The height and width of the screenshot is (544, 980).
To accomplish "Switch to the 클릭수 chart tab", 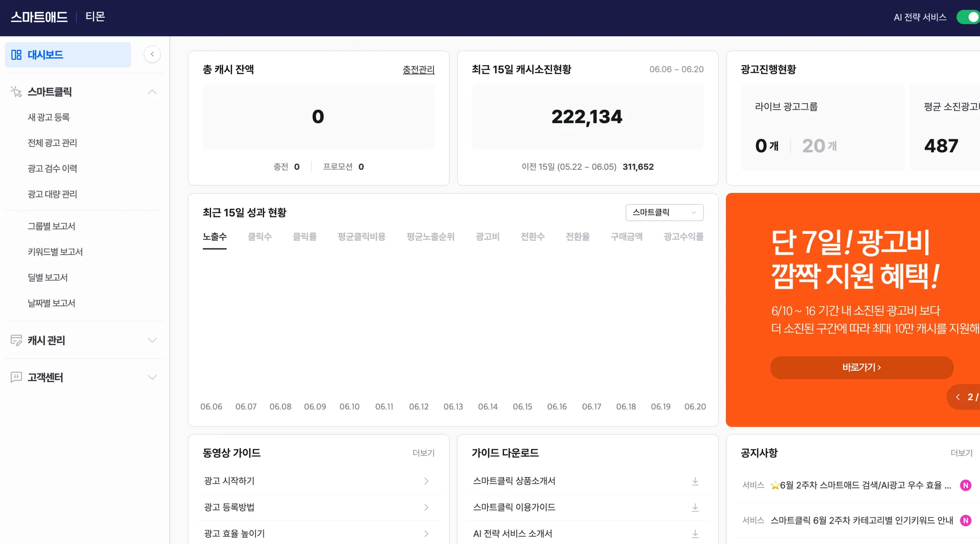I will (x=259, y=237).
